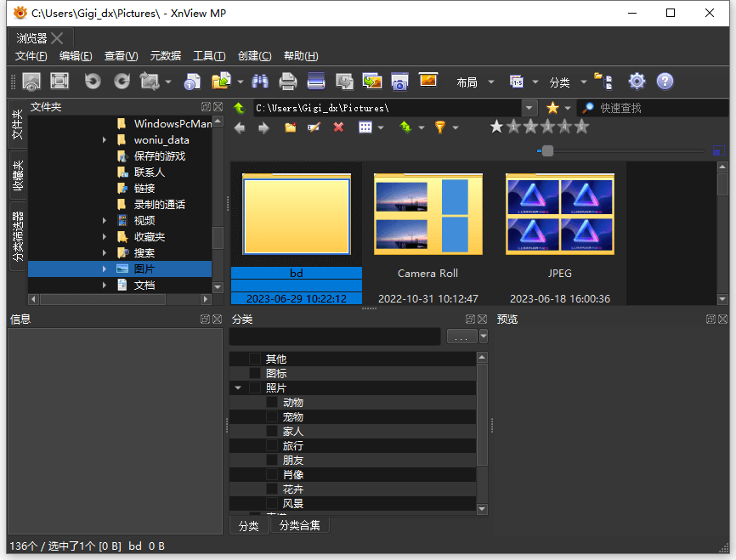Image resolution: width=736 pixels, height=560 pixels.
Task: Click the slideshow picture icon
Action: (x=428, y=80)
